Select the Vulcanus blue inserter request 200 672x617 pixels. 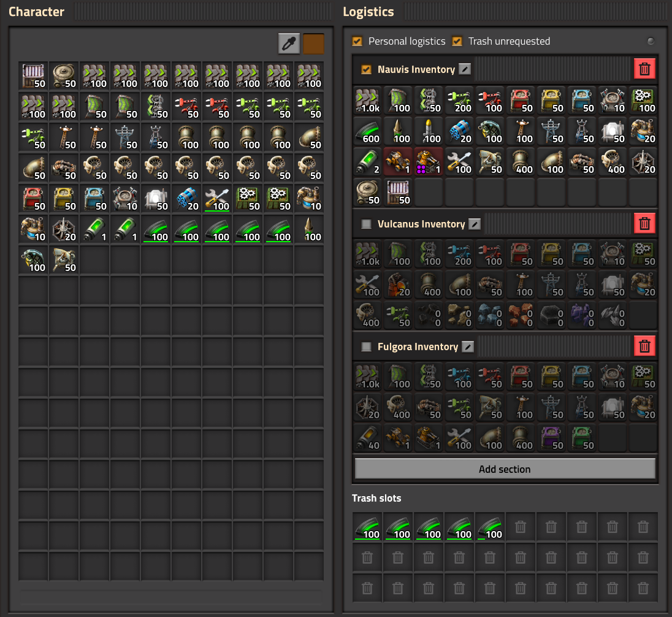[460, 255]
